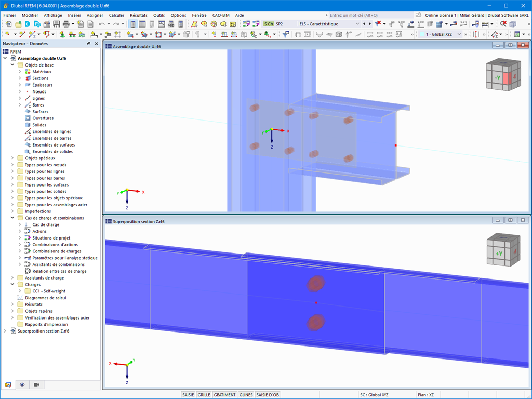Close the Navigateur - Données panel
Screen dimensions: 532x399
96,44
